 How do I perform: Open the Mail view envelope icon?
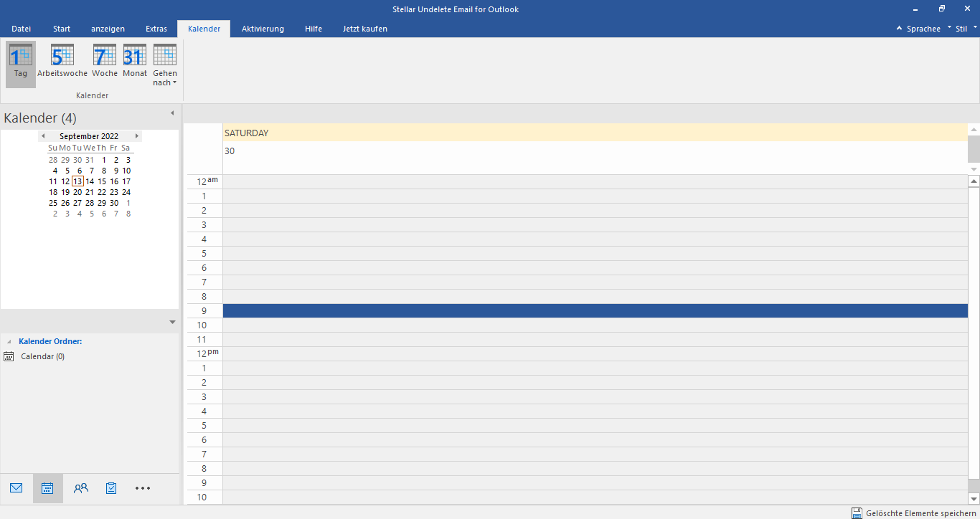(x=17, y=488)
